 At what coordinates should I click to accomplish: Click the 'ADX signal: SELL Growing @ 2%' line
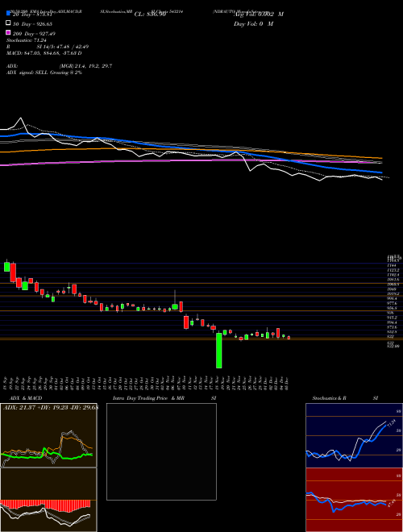[44, 73]
